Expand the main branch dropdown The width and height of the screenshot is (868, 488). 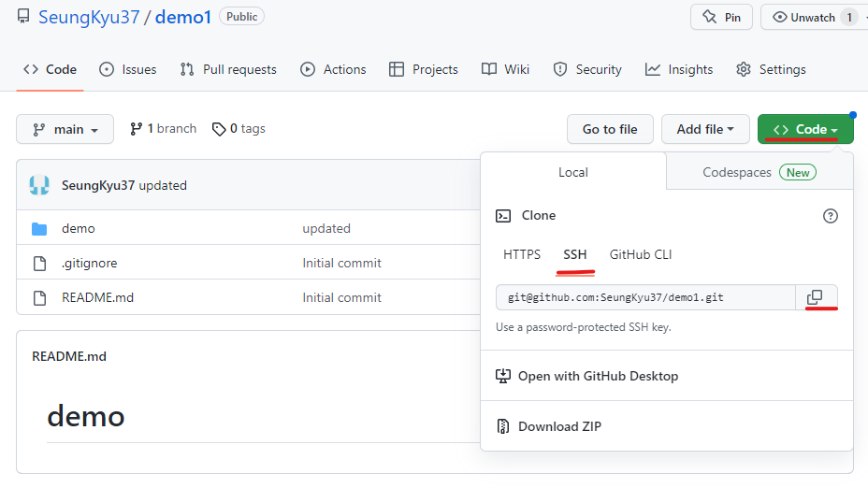click(65, 129)
